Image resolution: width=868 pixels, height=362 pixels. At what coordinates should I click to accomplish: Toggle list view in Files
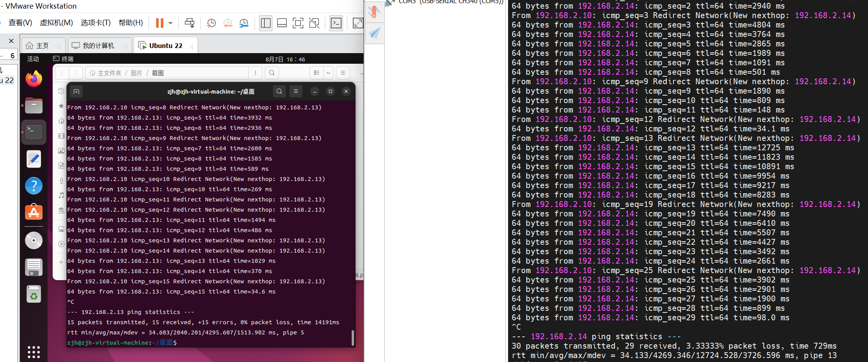tap(317, 73)
